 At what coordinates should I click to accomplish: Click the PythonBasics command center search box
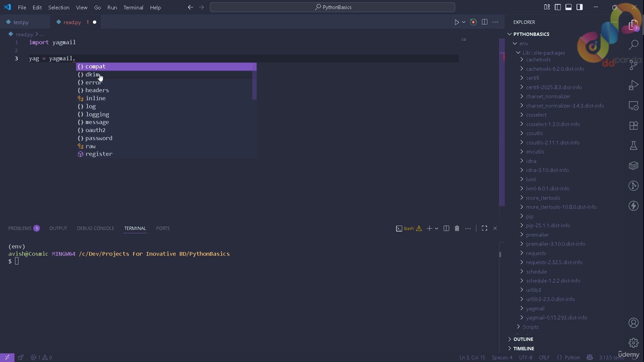(333, 7)
